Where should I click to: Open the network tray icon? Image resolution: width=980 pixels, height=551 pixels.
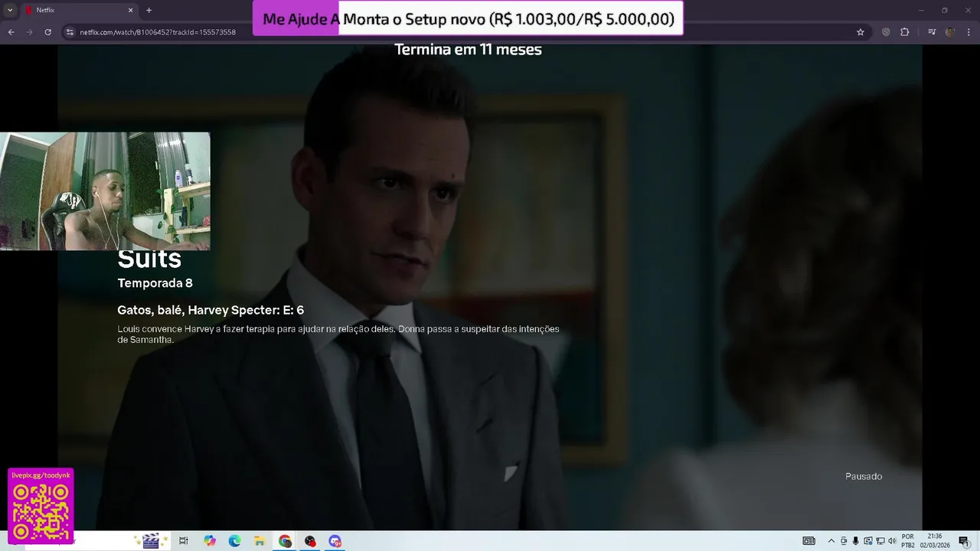coord(880,541)
